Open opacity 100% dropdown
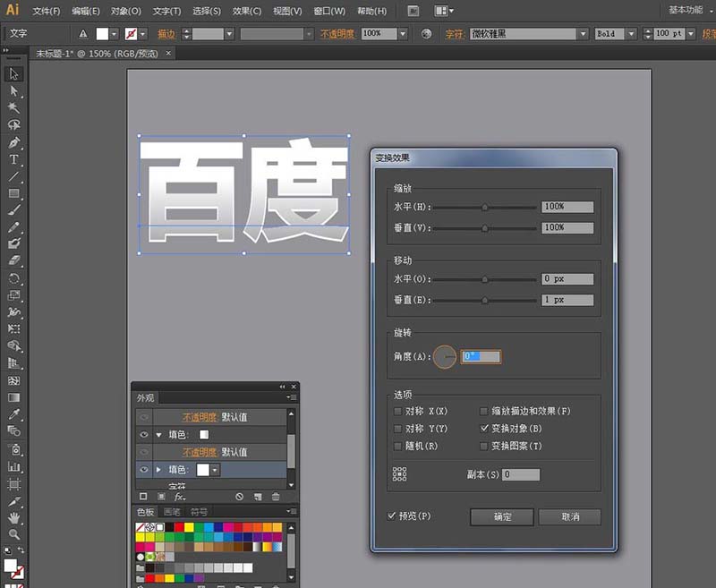The height and width of the screenshot is (588, 716). click(x=402, y=34)
